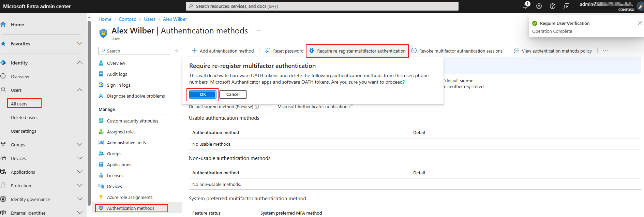Click the resource menu Search box
644x217 pixels.
pyautogui.click(x=134, y=51)
